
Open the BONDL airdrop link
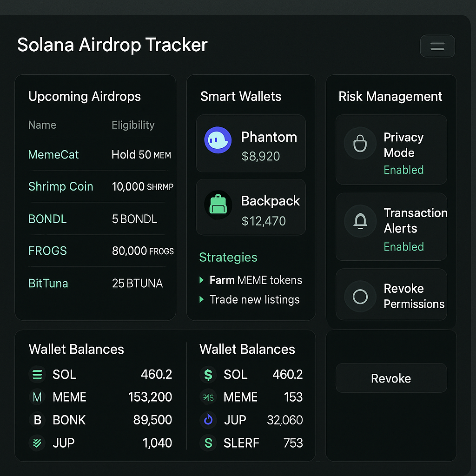click(x=47, y=219)
